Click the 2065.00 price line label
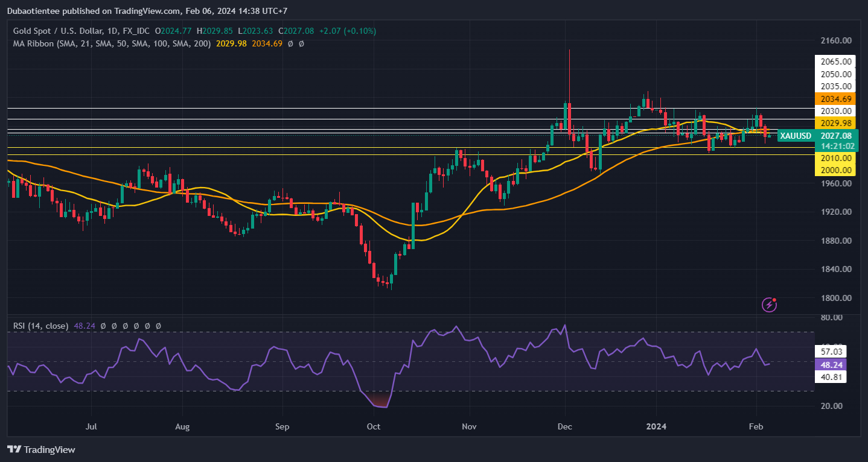This screenshot has width=868, height=462. pos(835,62)
